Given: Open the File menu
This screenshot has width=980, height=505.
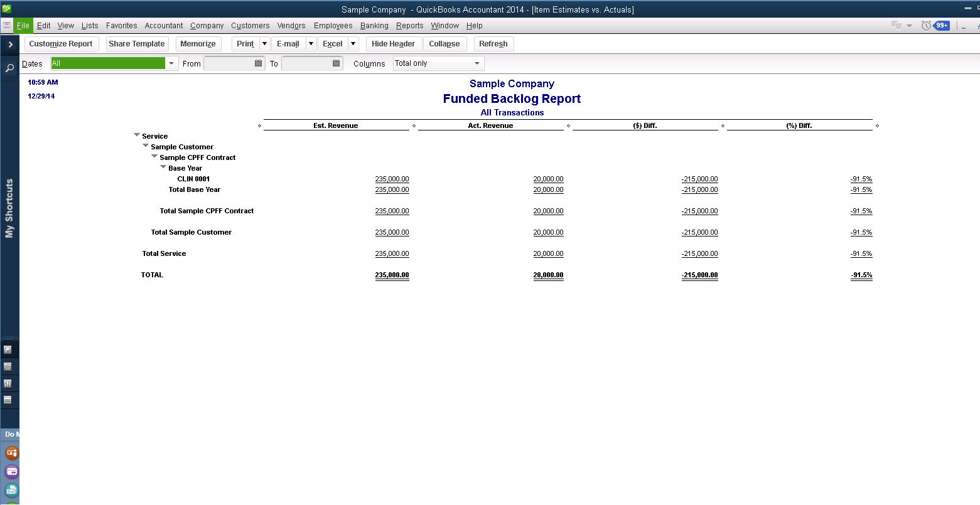Looking at the screenshot, I should (23, 26).
